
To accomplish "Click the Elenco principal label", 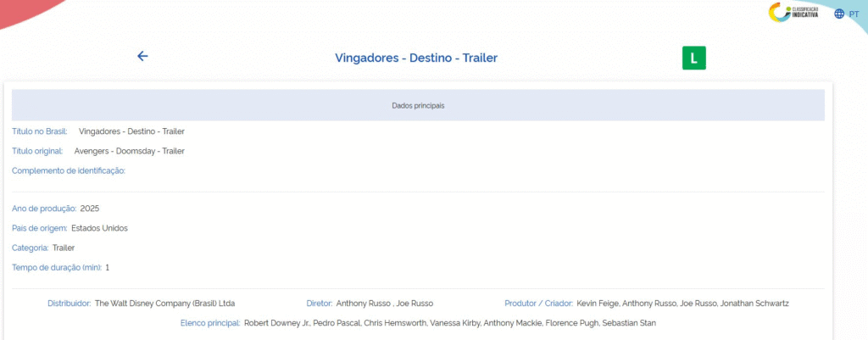I will (211, 323).
